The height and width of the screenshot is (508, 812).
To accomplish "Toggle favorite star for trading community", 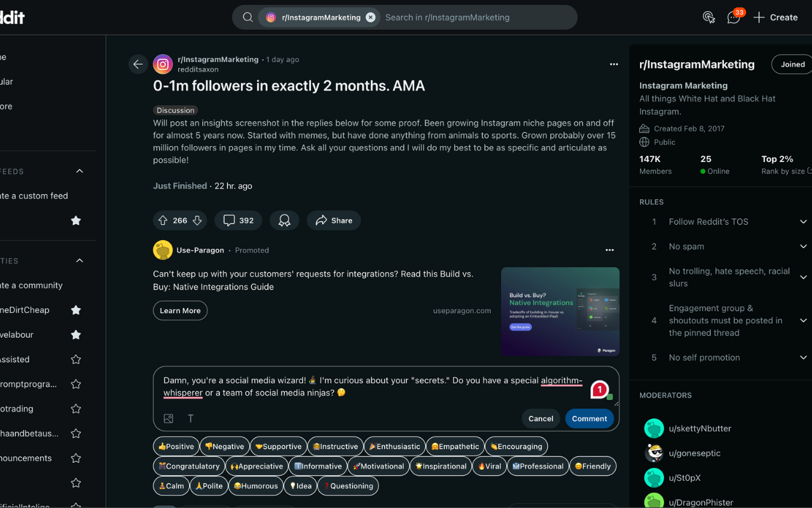I will (76, 409).
